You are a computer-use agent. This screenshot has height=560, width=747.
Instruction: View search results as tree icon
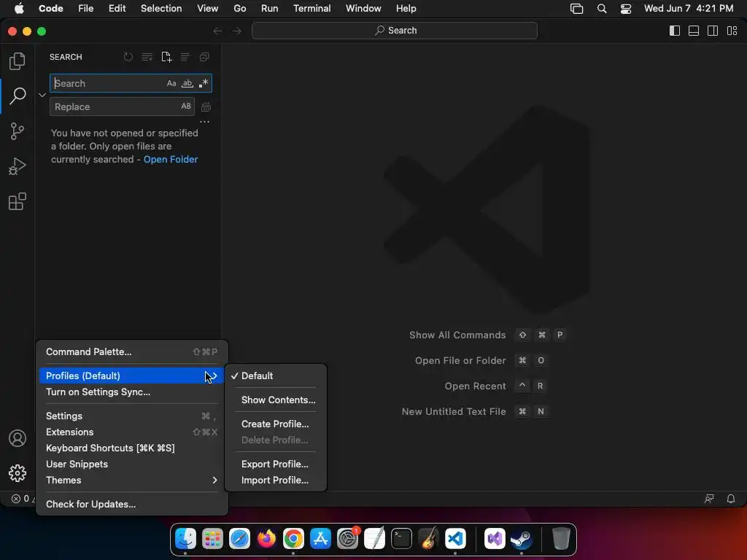click(185, 57)
